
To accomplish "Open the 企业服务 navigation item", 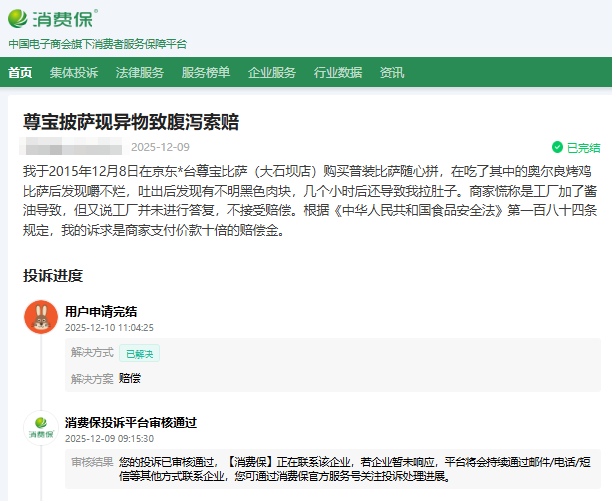I will pyautogui.click(x=272, y=72).
